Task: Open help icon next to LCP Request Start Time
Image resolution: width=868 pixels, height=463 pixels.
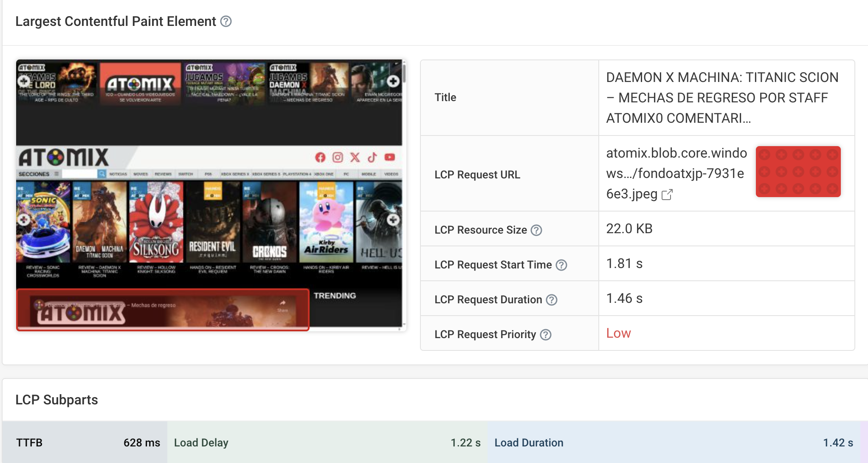Action: tap(561, 265)
